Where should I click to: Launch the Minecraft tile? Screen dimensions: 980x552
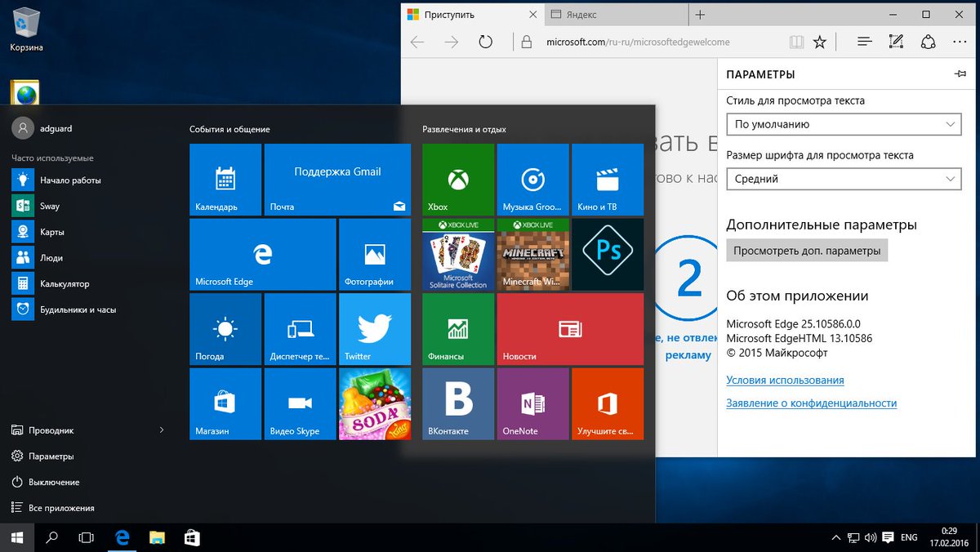click(532, 254)
